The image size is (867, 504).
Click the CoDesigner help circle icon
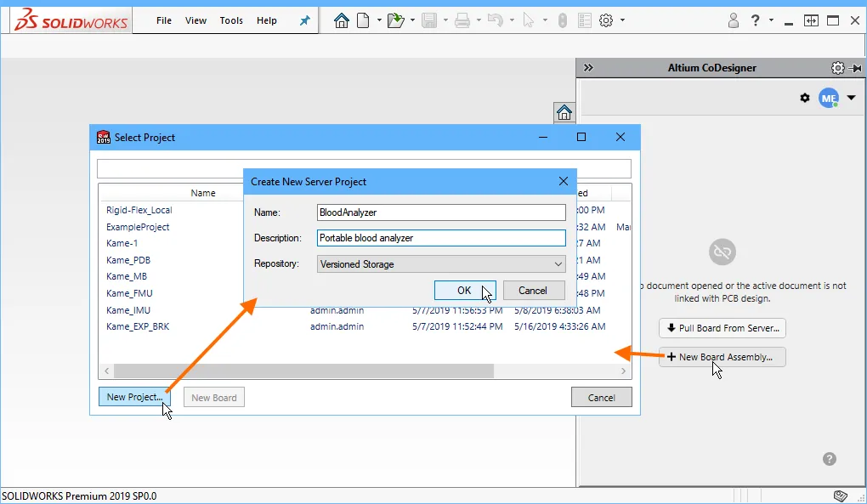[x=830, y=459]
